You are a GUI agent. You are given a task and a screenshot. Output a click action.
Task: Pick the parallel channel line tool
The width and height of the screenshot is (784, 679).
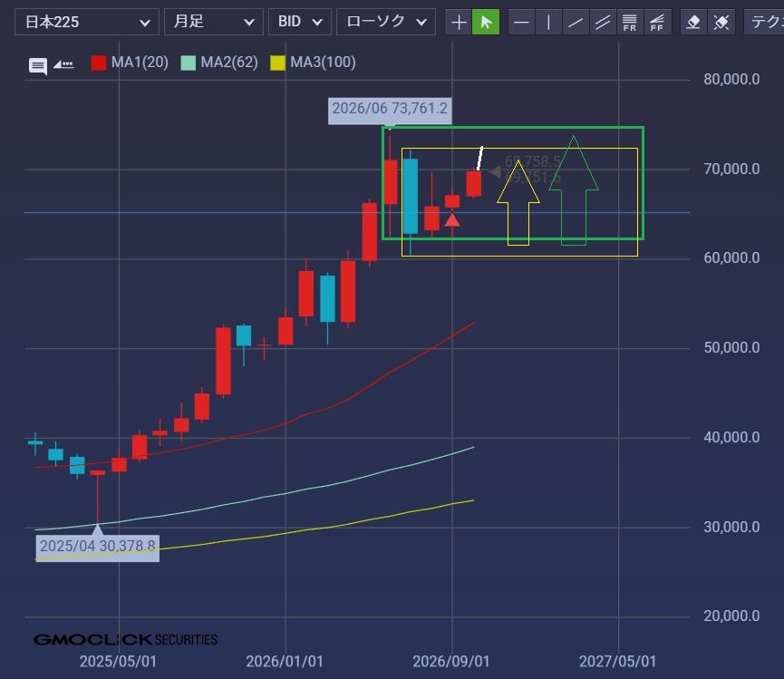tap(603, 22)
